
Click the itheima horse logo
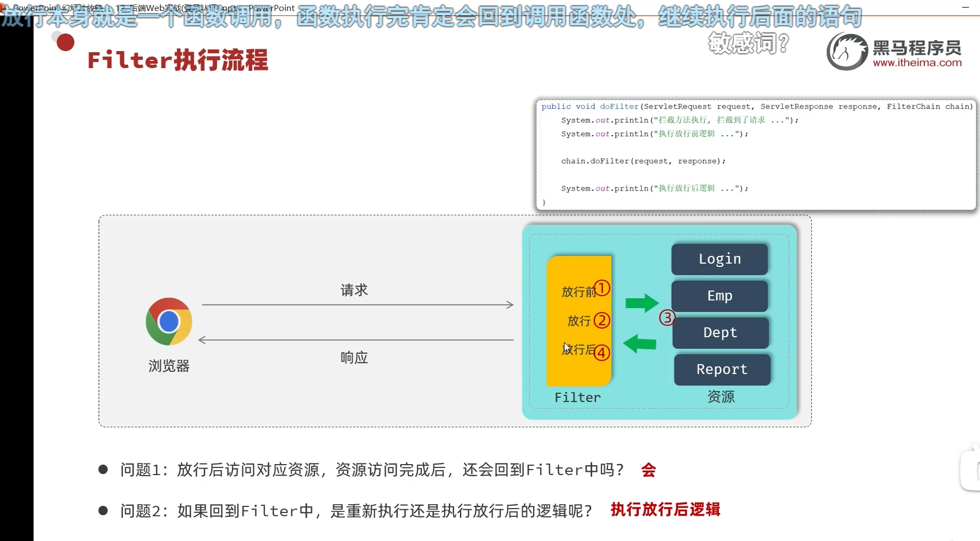[847, 51]
